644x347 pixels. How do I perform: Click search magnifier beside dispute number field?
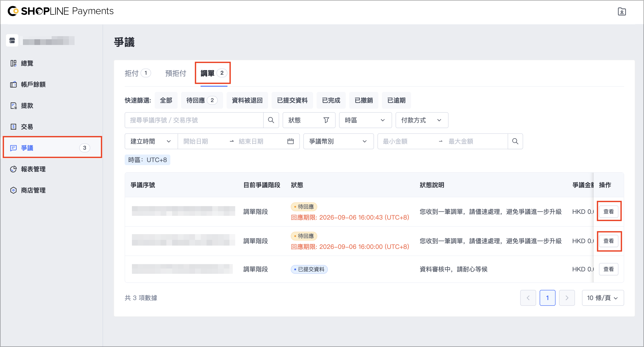(271, 120)
